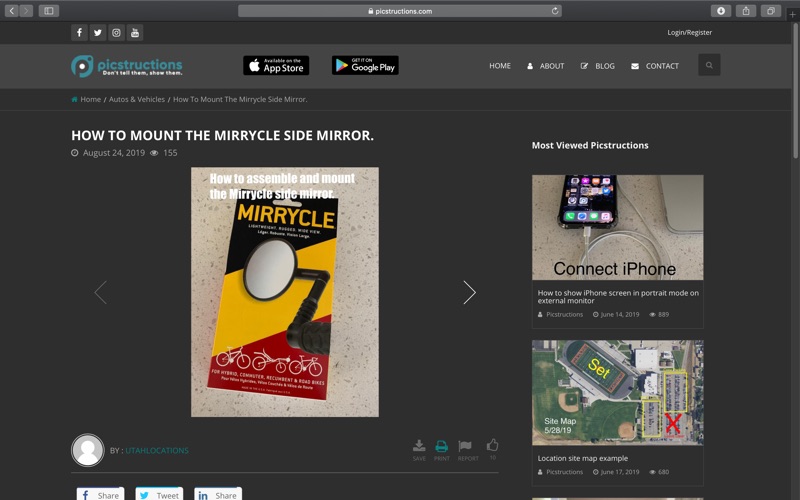Click the address bar showing picstructions.com
Image resolution: width=800 pixels, height=500 pixels.
[x=400, y=11]
